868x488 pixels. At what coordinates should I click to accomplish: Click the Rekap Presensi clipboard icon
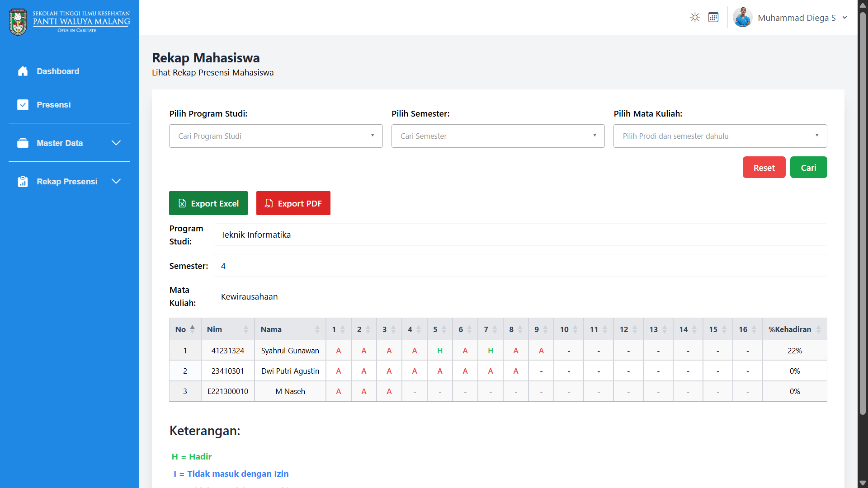(23, 182)
